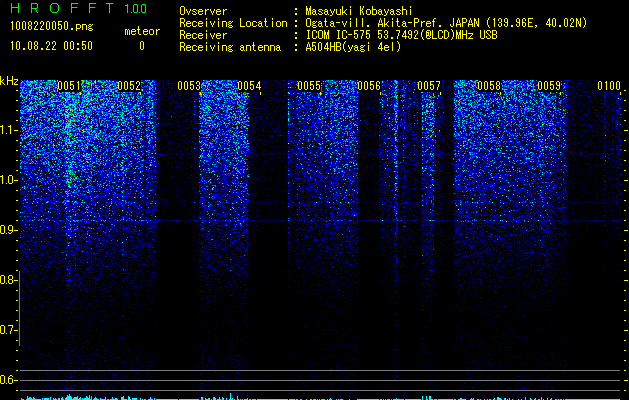
Task: Click the 0053 time marker label
Action: pyautogui.click(x=189, y=86)
